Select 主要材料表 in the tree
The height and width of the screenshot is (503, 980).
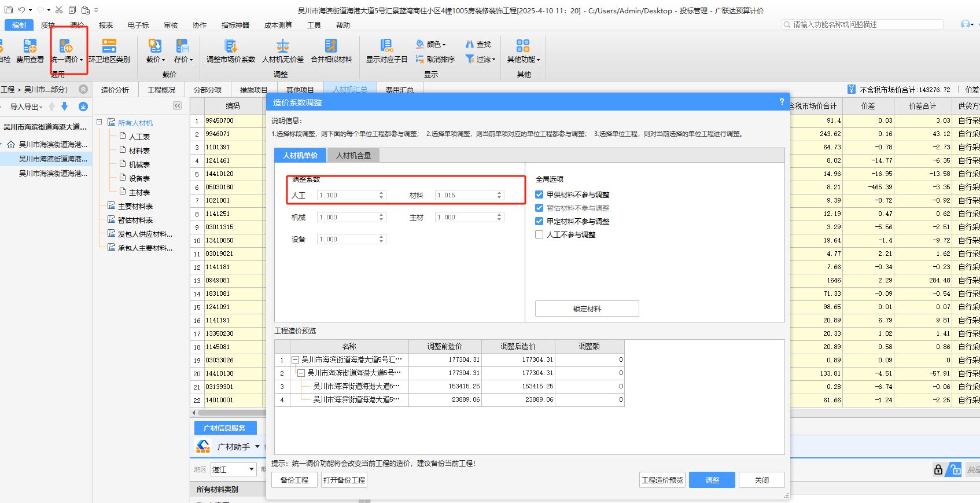pyautogui.click(x=135, y=206)
